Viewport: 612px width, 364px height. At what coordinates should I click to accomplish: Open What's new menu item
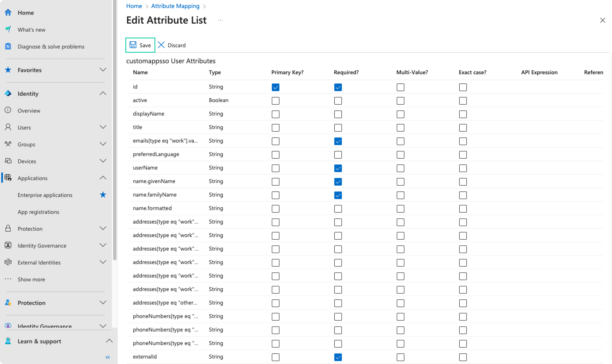click(31, 30)
